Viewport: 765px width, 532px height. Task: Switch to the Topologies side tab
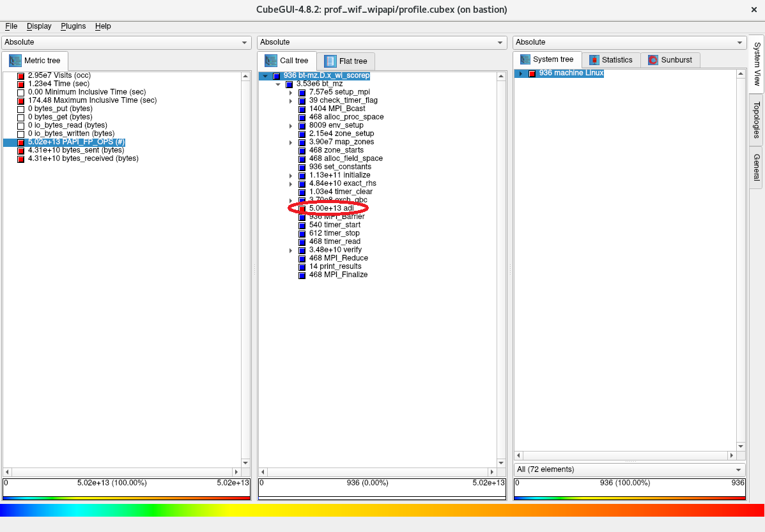[757, 119]
